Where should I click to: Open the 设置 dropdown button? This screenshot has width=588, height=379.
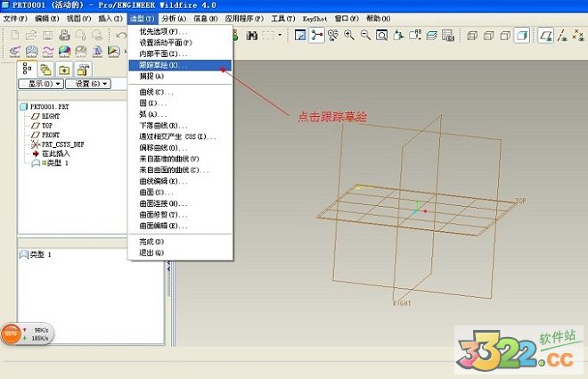[88, 84]
